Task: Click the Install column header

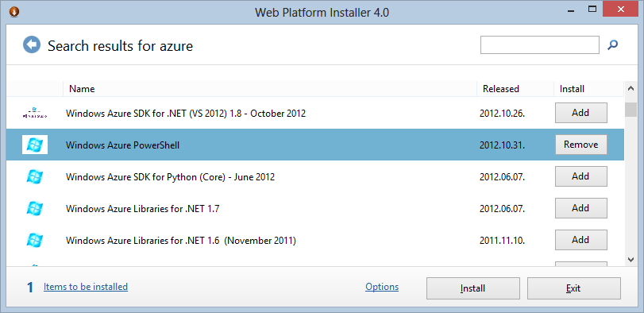Action: (588, 89)
